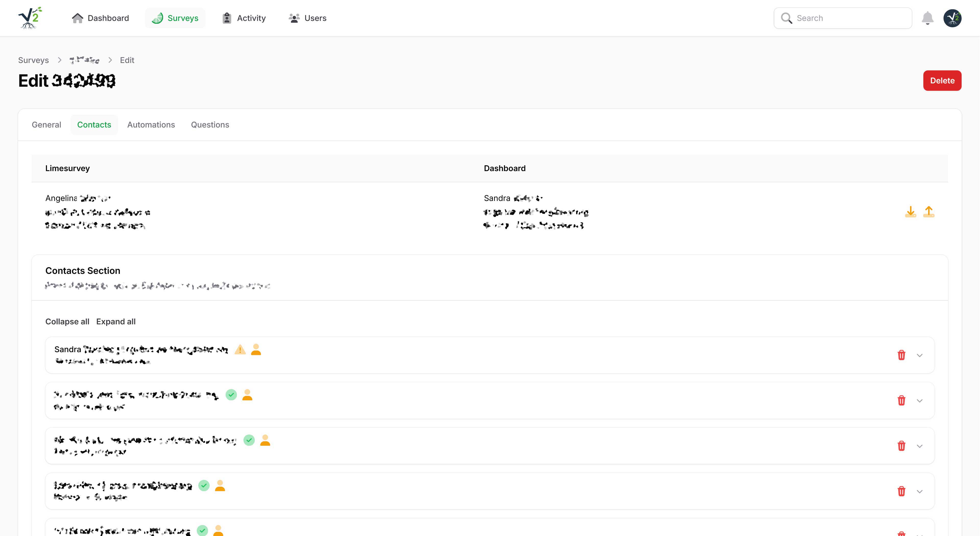Viewport: 980px width, 536px height.
Task: Delete the fourth contact via trash icon
Action: coord(901,491)
